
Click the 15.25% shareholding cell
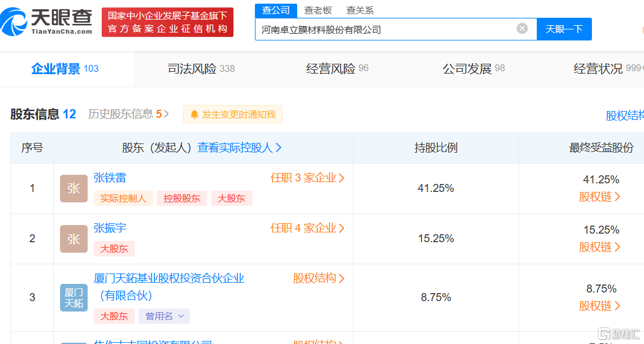436,239
